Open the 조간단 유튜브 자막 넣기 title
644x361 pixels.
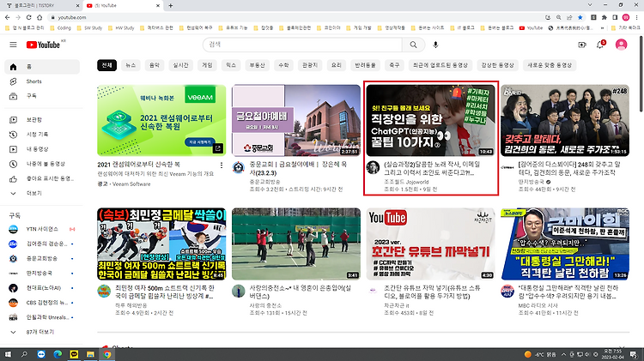(432, 292)
